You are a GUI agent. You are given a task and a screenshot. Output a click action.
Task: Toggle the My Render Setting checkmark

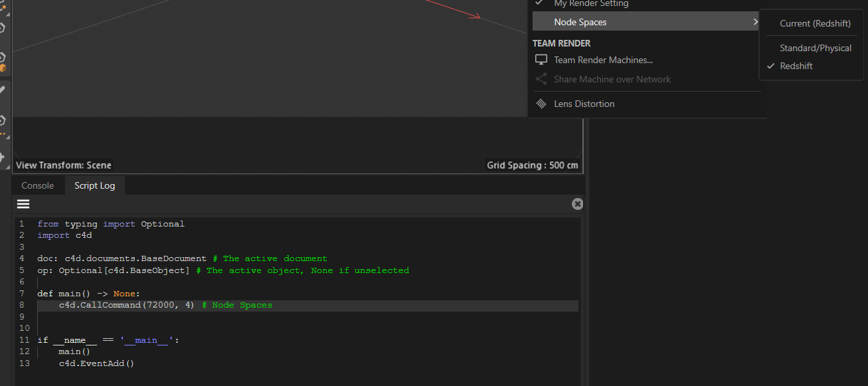pos(539,4)
